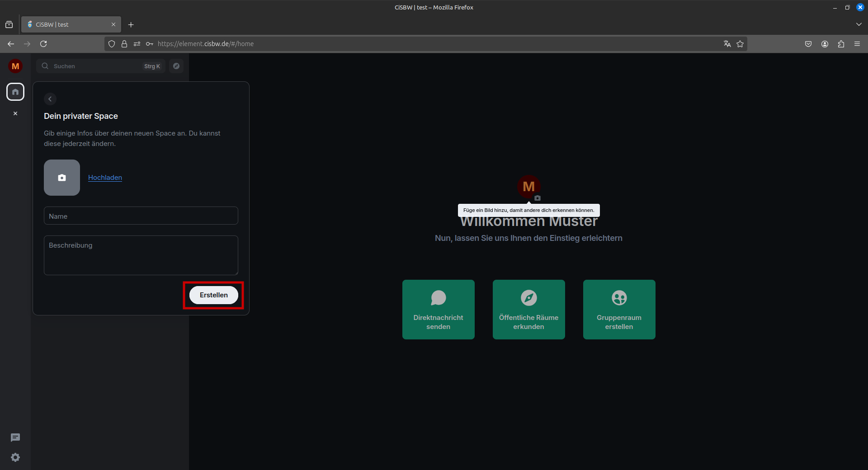This screenshot has width=868, height=470.
Task: Go back with the dialog's chevron arrow
Action: (50, 99)
